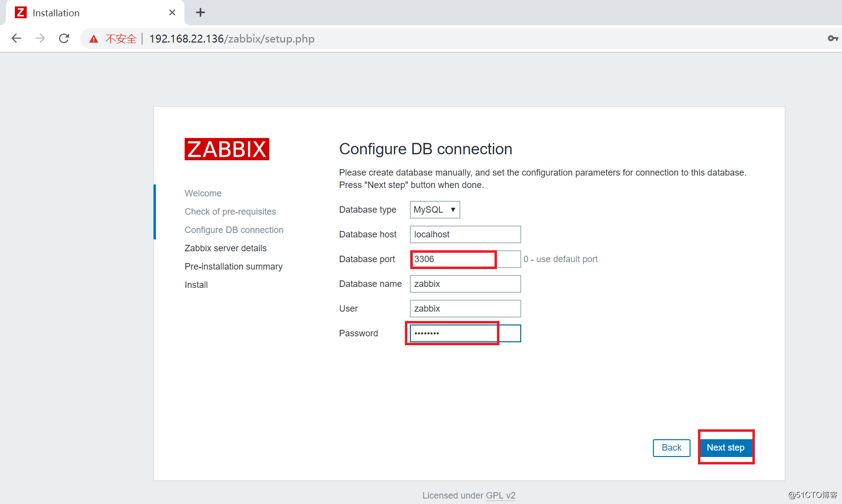Select Pre-installation summary step
842x504 pixels.
point(233,267)
